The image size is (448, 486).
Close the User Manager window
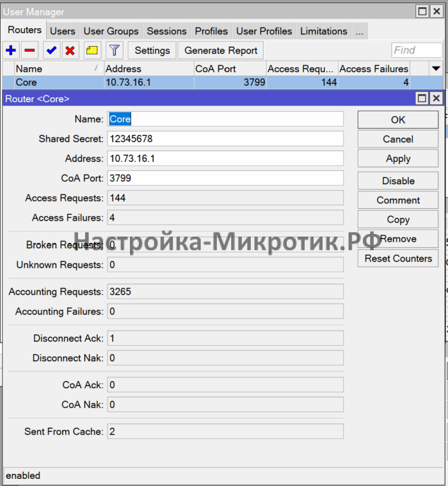coord(437,12)
